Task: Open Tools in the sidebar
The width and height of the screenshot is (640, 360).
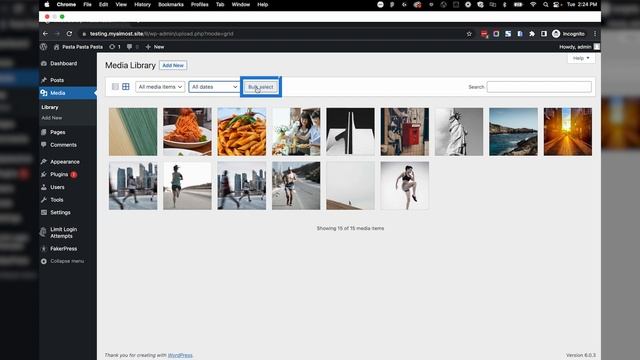Action: pyautogui.click(x=57, y=200)
